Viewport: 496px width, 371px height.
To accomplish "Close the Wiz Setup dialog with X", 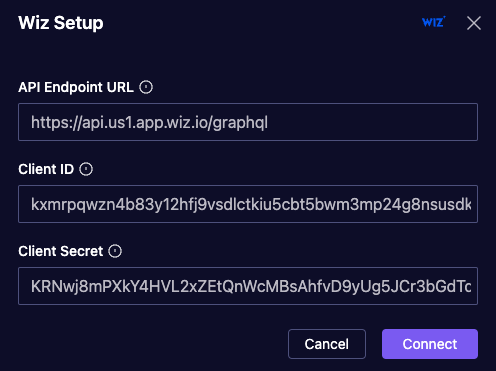I will pyautogui.click(x=474, y=23).
